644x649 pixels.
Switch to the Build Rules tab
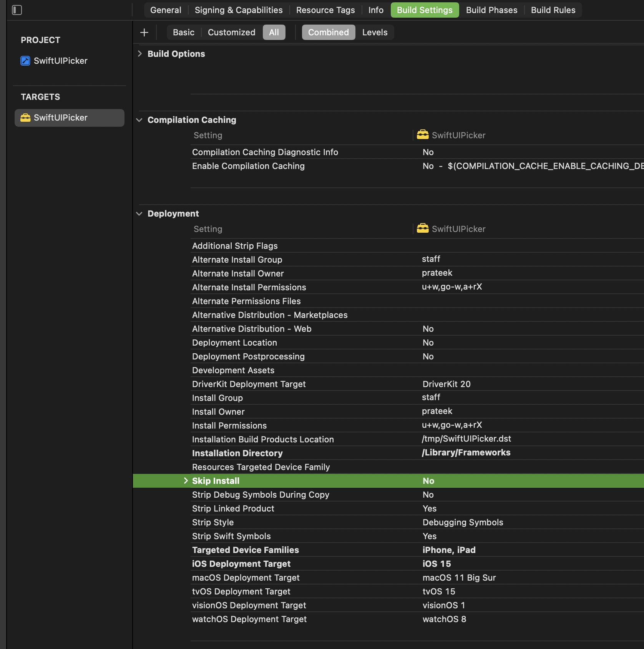pos(553,10)
